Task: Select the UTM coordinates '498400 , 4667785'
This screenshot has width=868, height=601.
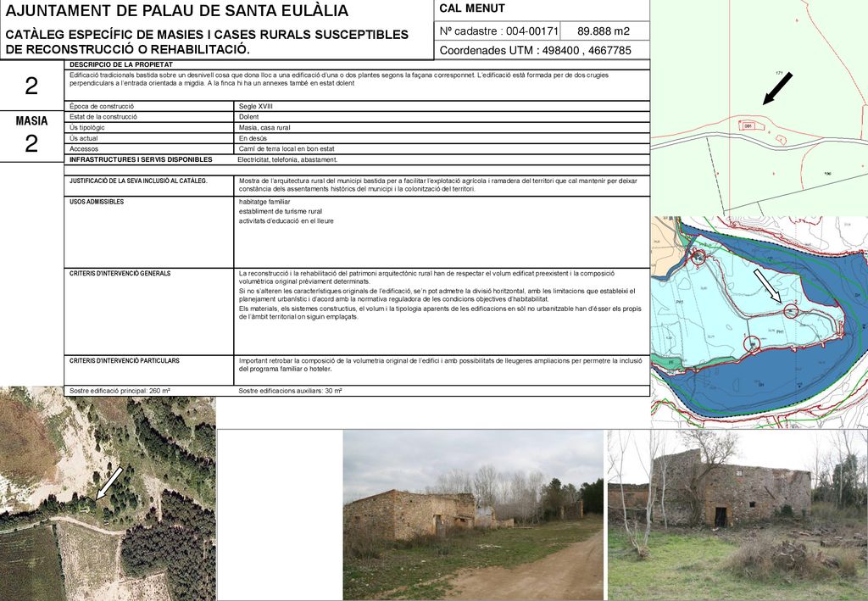Action: coord(587,50)
